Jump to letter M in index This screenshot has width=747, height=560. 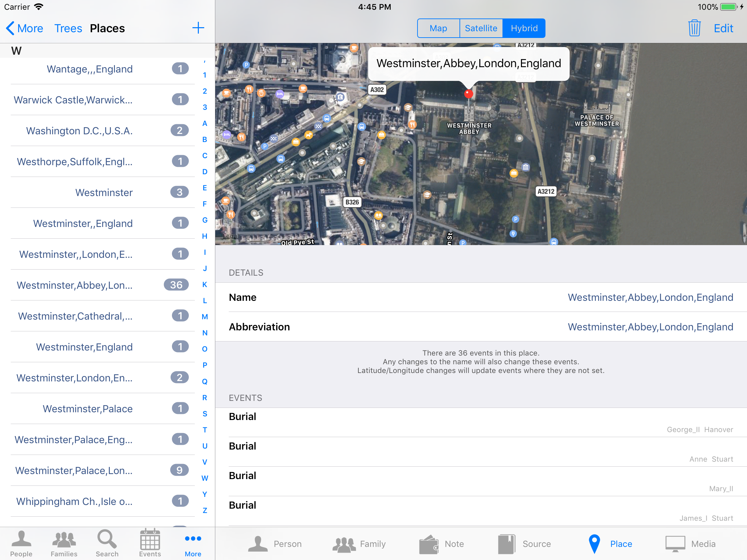(205, 316)
